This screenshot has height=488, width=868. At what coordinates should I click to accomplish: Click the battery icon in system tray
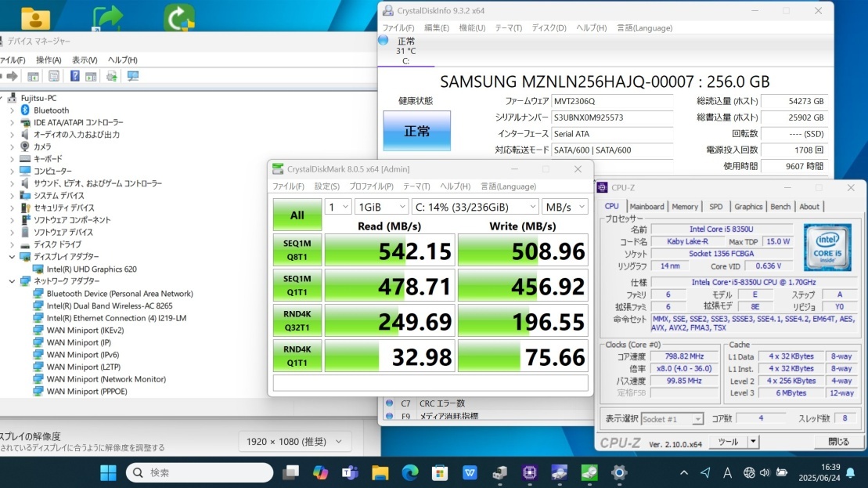tap(782, 472)
